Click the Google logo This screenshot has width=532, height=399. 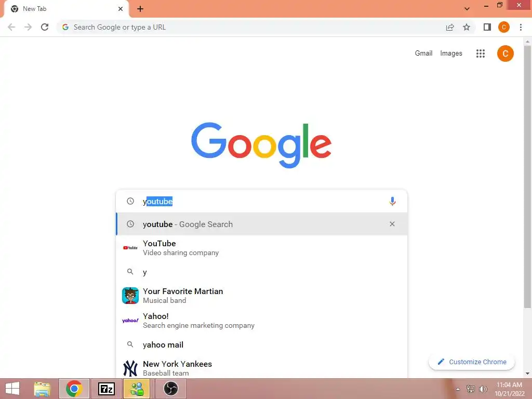pos(261,145)
